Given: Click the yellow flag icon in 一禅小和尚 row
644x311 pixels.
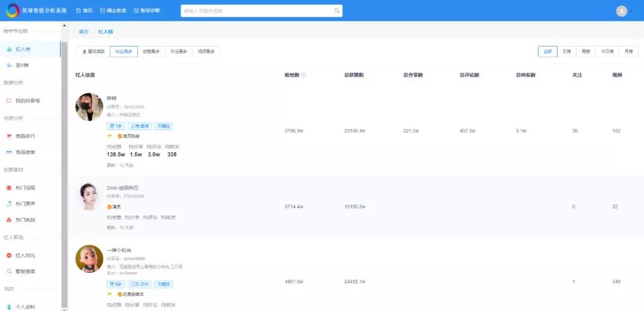Looking at the screenshot, I should pyautogui.click(x=110, y=294).
